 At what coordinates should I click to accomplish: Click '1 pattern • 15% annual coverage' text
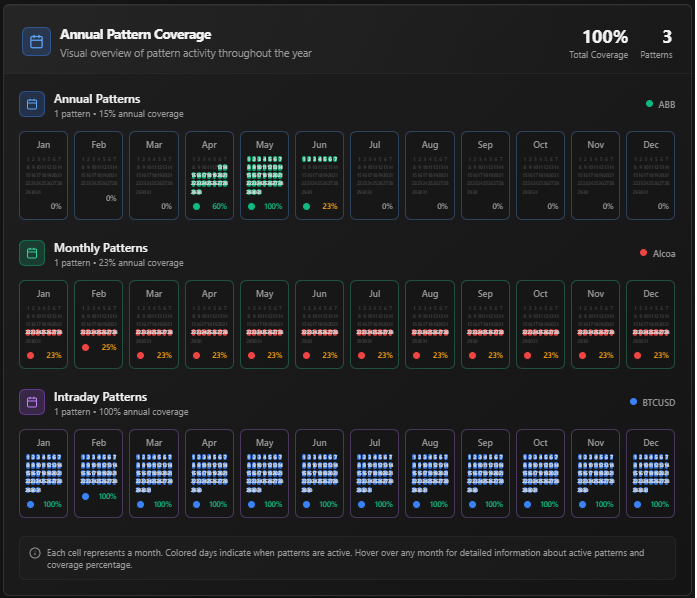pos(119,114)
